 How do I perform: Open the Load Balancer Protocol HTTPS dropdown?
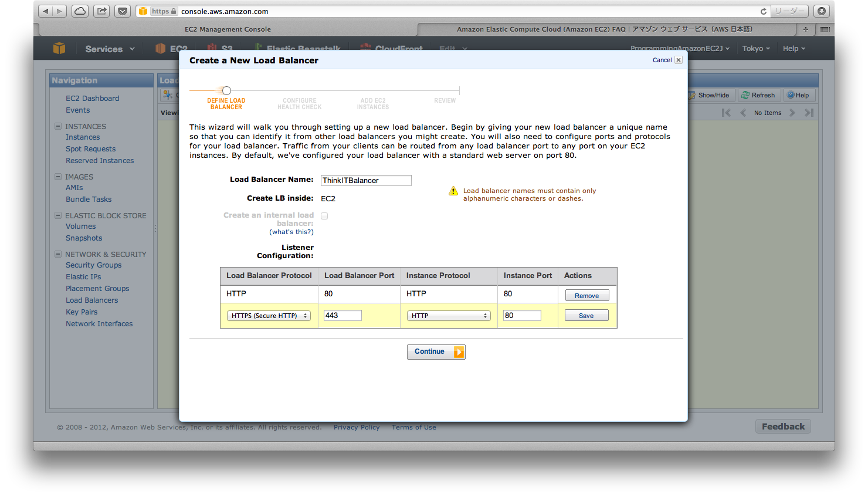pos(269,316)
